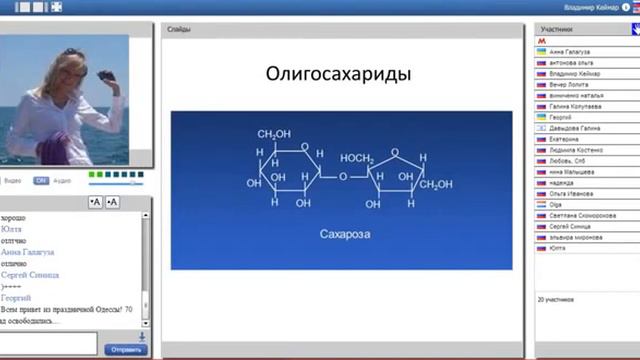640x360 pixels.
Task: Click the chat message input field
Action: point(48,343)
